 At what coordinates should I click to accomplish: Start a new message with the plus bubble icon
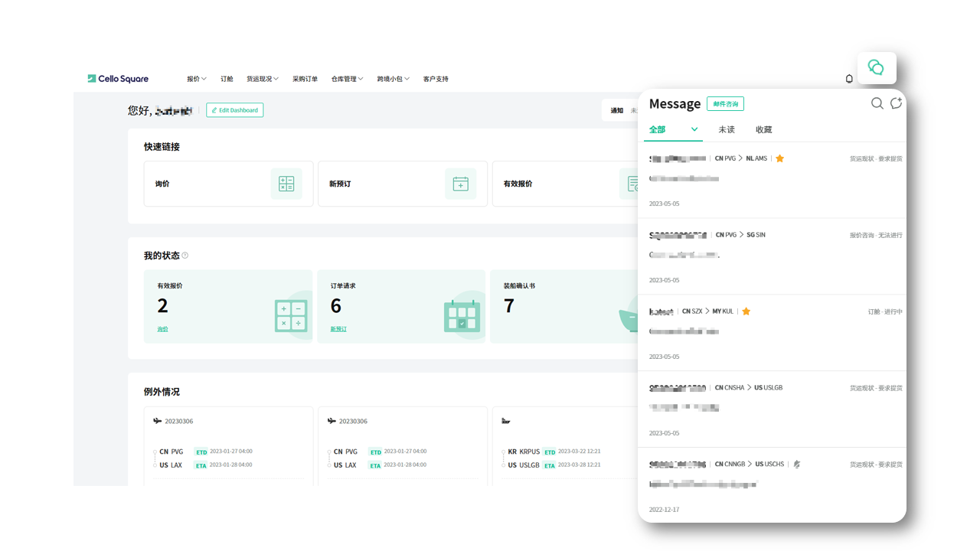tap(896, 103)
